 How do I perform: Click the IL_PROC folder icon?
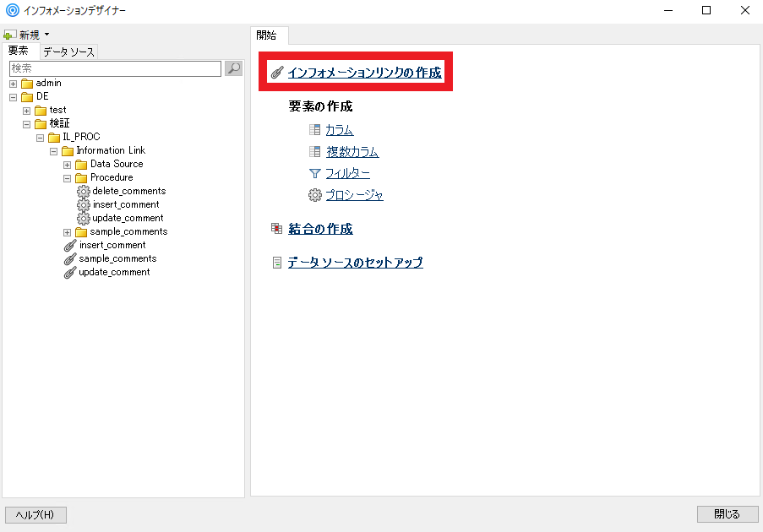pos(54,137)
